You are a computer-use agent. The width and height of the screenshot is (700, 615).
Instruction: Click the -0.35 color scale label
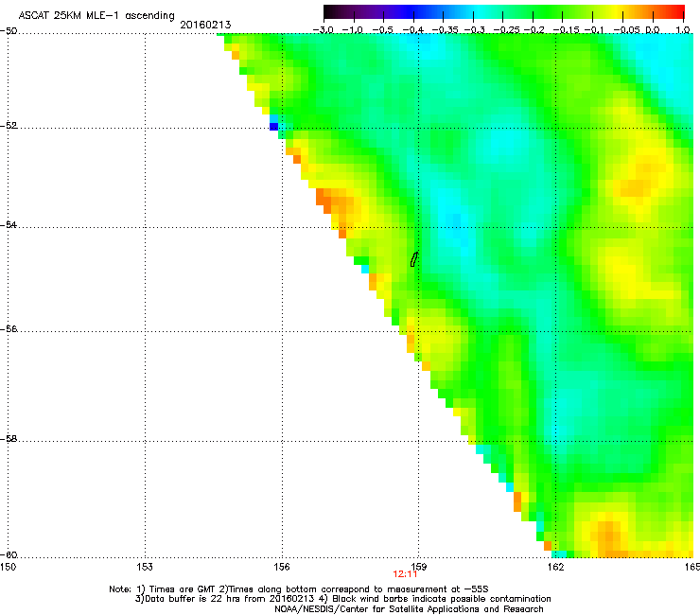[x=445, y=30]
